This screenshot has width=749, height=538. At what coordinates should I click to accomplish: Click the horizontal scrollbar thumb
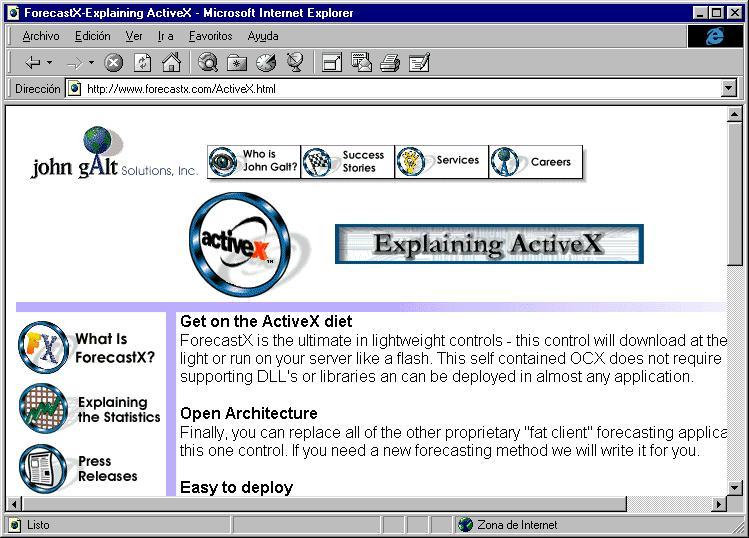(x=324, y=504)
